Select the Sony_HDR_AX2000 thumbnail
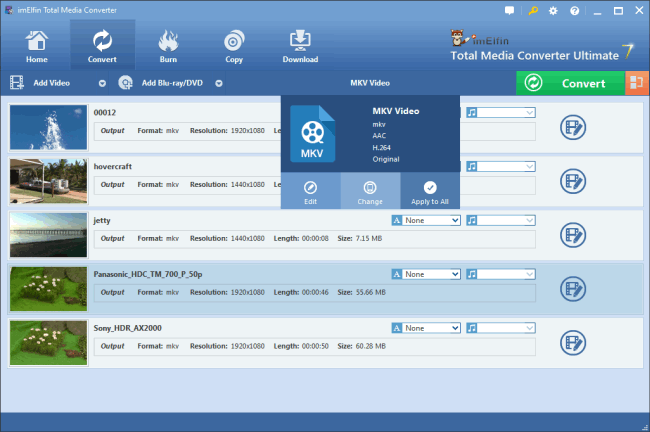The height and width of the screenshot is (432, 650). [49, 343]
